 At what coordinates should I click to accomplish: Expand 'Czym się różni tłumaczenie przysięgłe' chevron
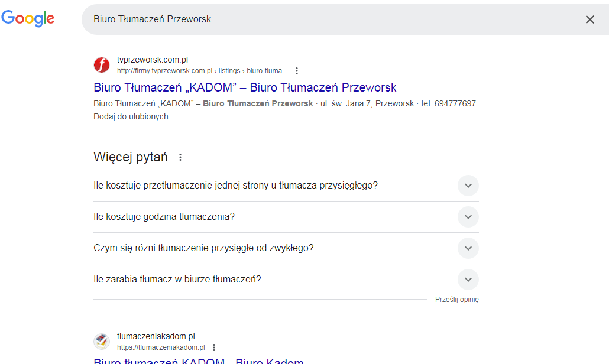[468, 248]
